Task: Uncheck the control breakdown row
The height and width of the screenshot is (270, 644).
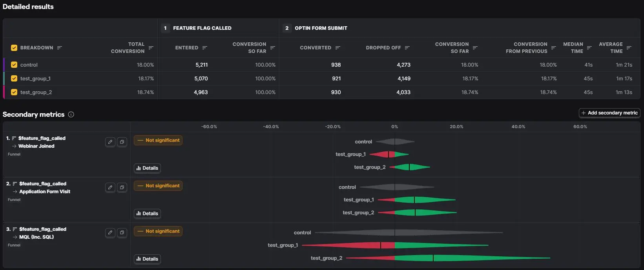Action: 14,65
